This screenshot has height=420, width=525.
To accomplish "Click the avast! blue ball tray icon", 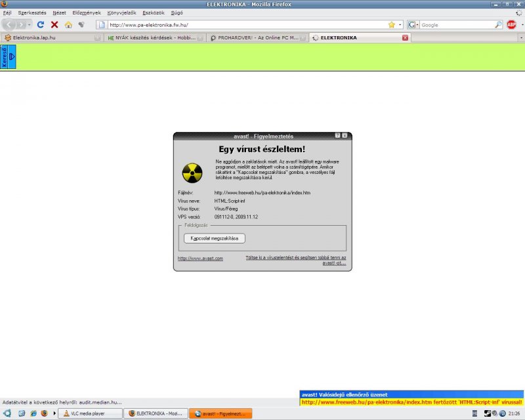I will coord(503,413).
